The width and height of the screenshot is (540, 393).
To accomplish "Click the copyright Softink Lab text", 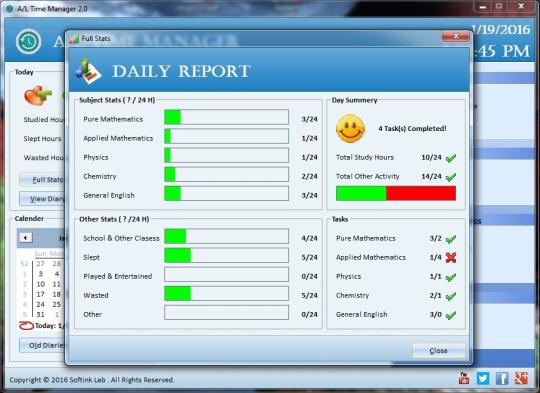I will (92, 380).
